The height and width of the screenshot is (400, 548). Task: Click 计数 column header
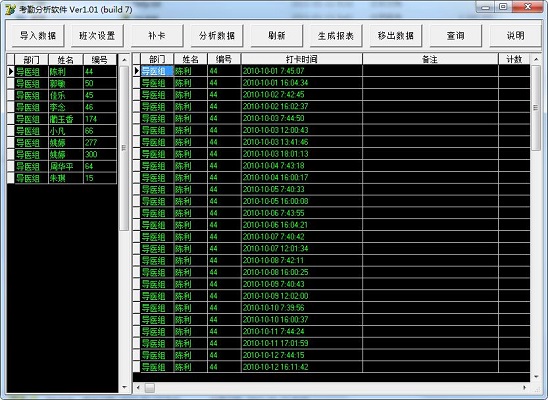coord(514,59)
